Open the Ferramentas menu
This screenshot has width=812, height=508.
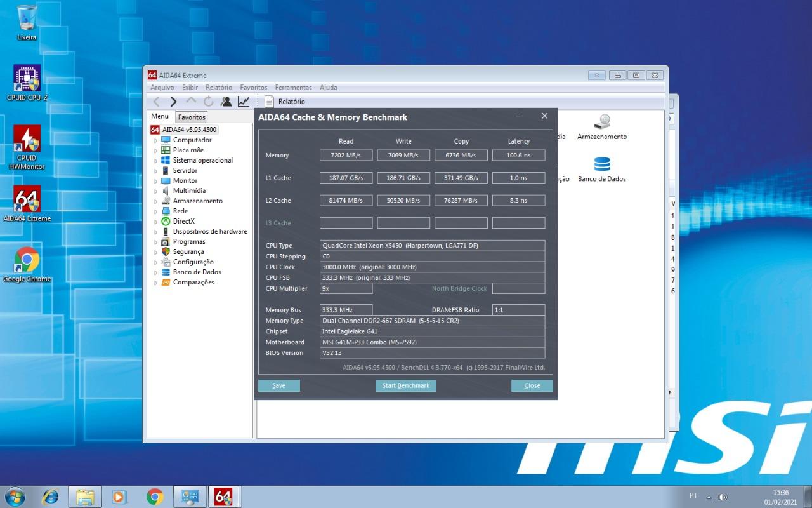tap(294, 88)
